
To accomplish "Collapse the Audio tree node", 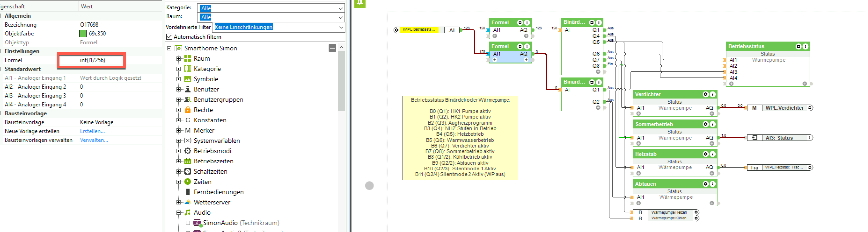I will (179, 213).
